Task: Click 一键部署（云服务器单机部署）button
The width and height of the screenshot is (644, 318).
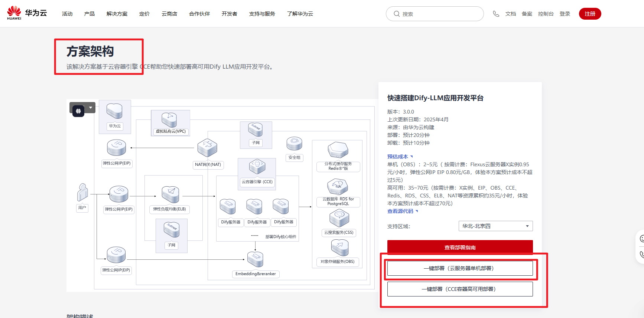Action: click(x=460, y=268)
